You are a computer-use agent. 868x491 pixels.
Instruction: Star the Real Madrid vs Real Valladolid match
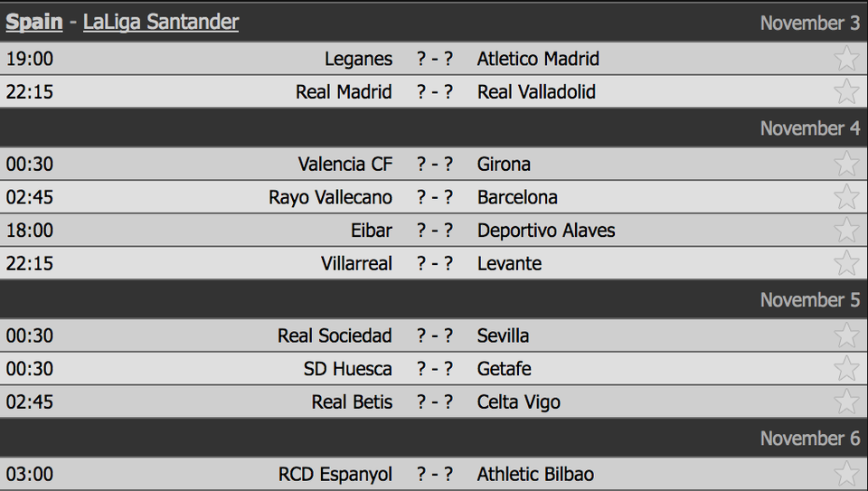pos(846,91)
